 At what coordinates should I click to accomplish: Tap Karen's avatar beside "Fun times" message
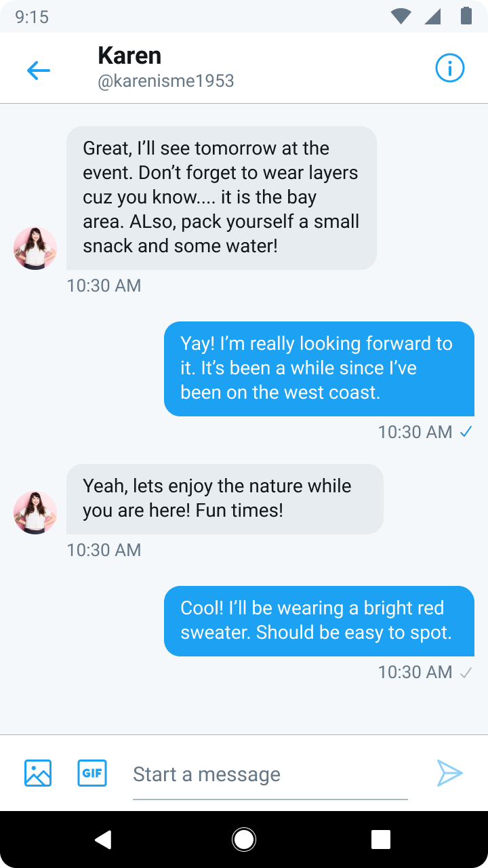[35, 513]
